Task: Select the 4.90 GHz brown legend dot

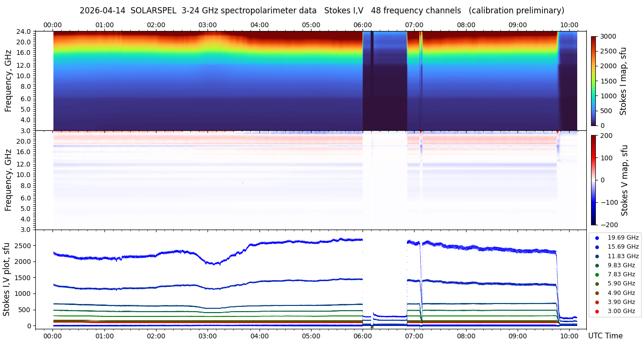Action: tap(597, 293)
